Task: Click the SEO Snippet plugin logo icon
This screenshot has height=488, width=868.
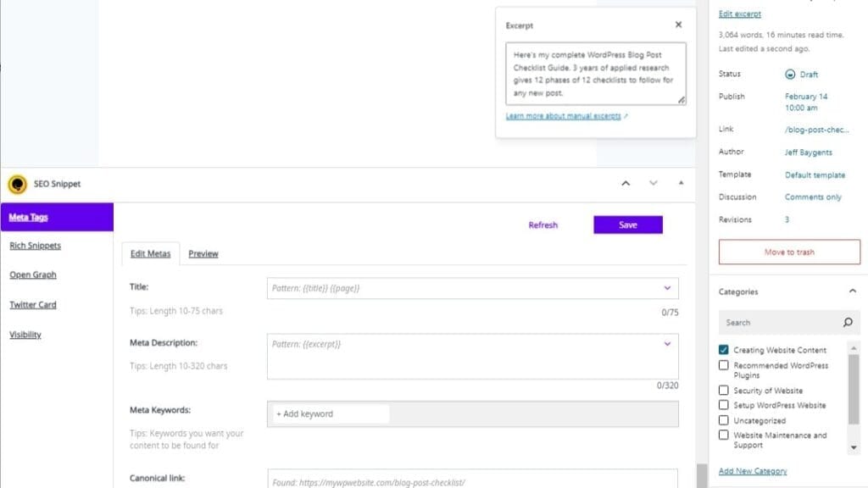Action: (16, 184)
